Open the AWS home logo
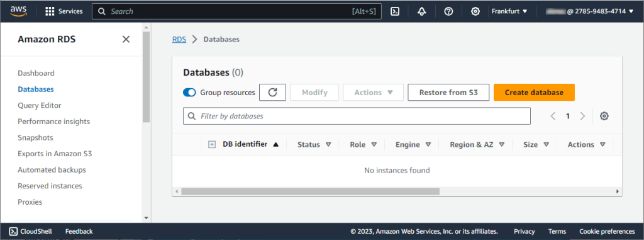Viewport: 644px width, 240px height. 18,11
